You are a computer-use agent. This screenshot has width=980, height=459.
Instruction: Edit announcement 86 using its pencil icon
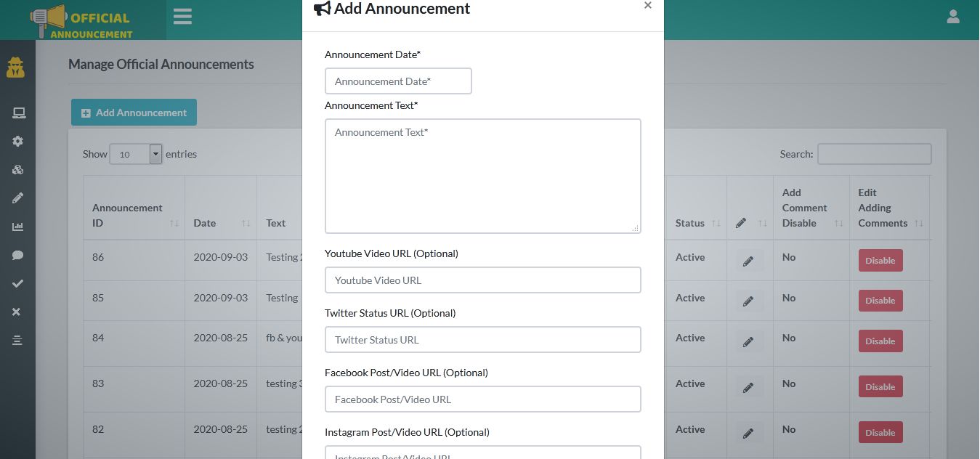pos(748,260)
